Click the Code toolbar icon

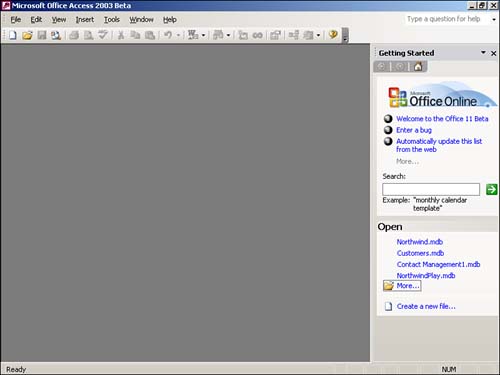click(x=243, y=35)
